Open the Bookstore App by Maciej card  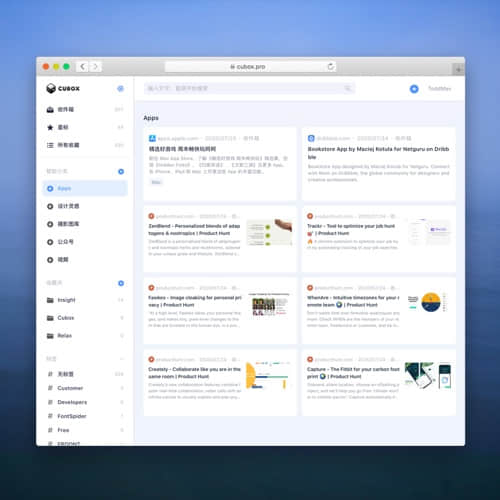click(x=379, y=164)
